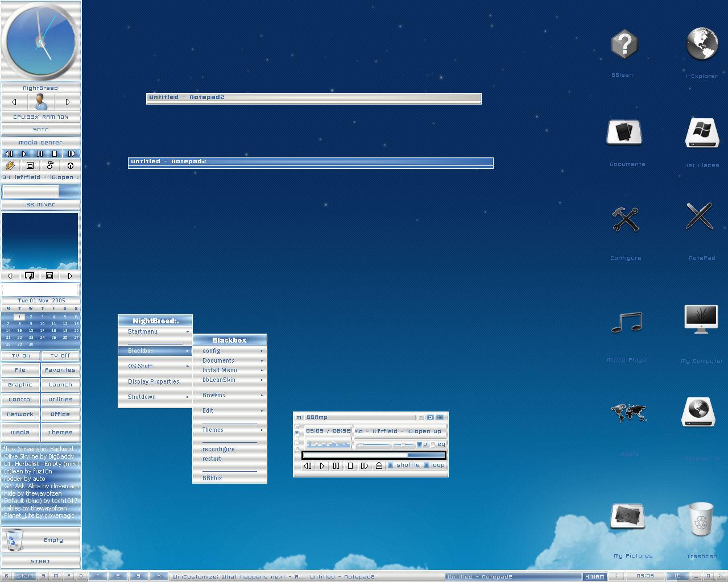The image size is (728, 582).
Task: Click the Winamp lightning bolt icon in sidebar
Action: click(x=10, y=165)
